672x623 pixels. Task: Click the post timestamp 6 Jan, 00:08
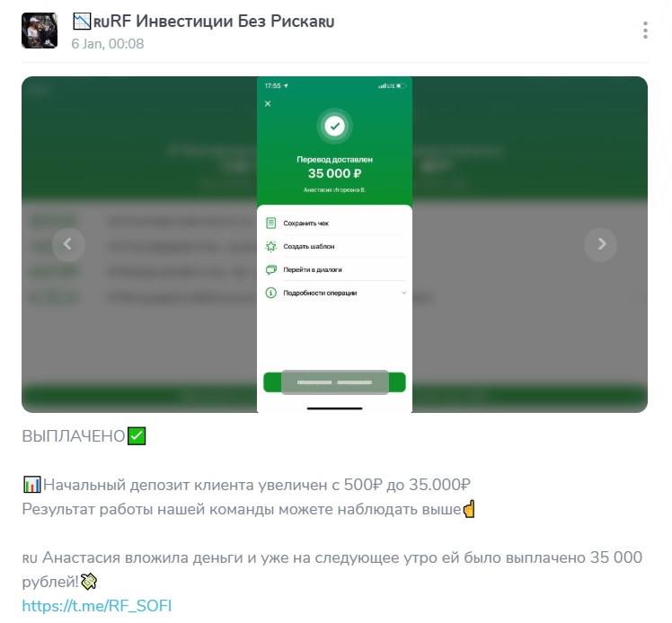(x=108, y=44)
